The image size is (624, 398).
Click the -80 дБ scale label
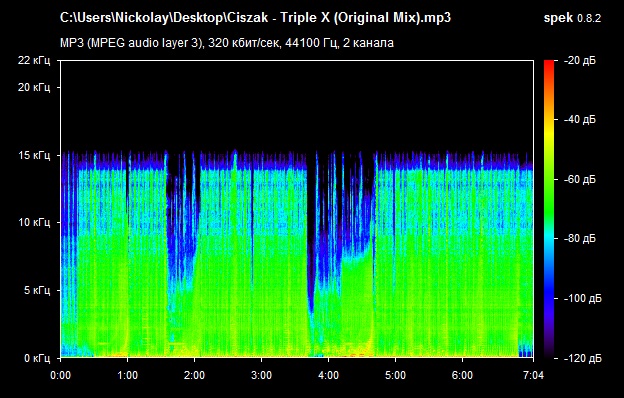[x=580, y=239]
